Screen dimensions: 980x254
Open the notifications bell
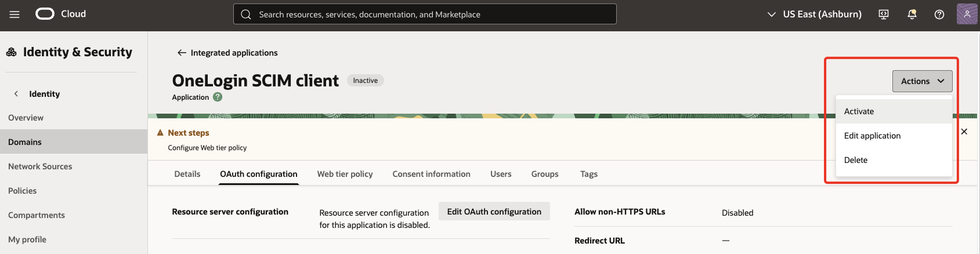click(912, 14)
